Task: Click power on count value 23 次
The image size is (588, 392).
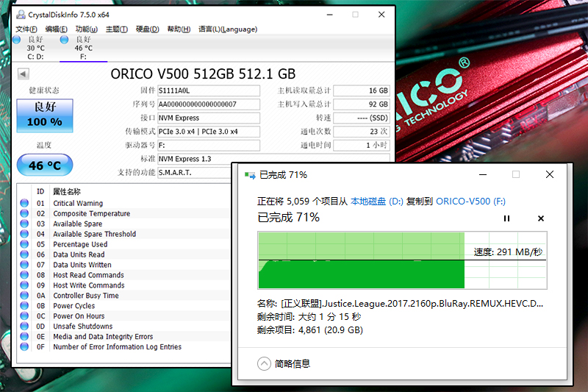Action: click(362, 132)
